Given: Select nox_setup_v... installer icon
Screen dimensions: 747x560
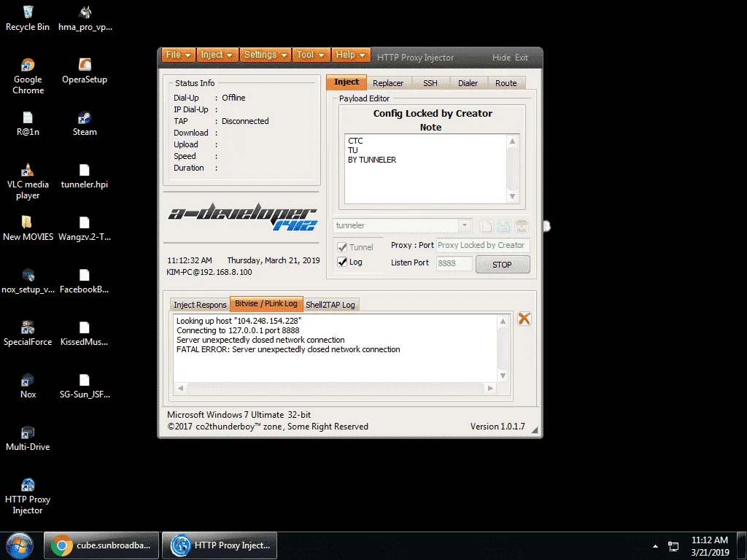Looking at the screenshot, I should pyautogui.click(x=28, y=281).
